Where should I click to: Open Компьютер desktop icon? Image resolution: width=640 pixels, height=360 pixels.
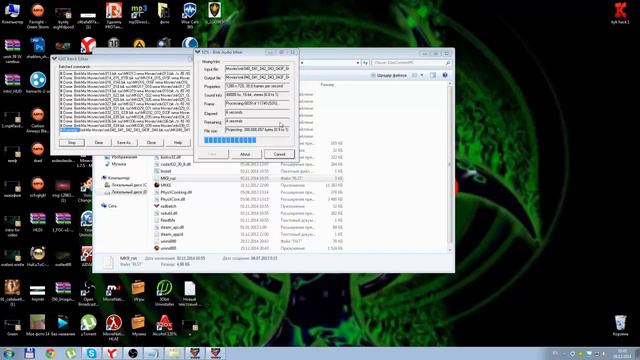12,14
